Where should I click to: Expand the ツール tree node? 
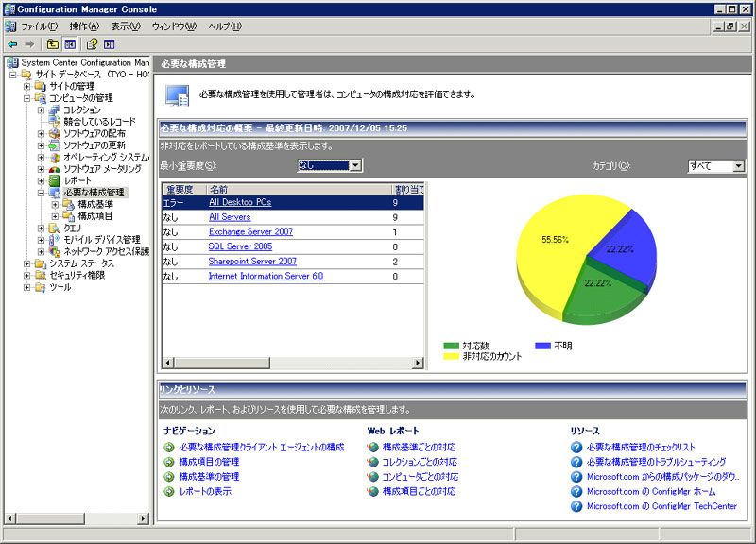click(27, 287)
